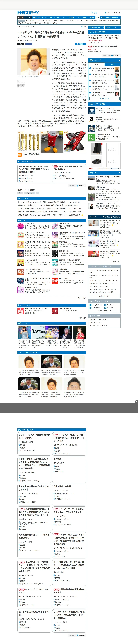Open the 歌っていいな column icon
The image size is (138, 644).
click(55, 281)
